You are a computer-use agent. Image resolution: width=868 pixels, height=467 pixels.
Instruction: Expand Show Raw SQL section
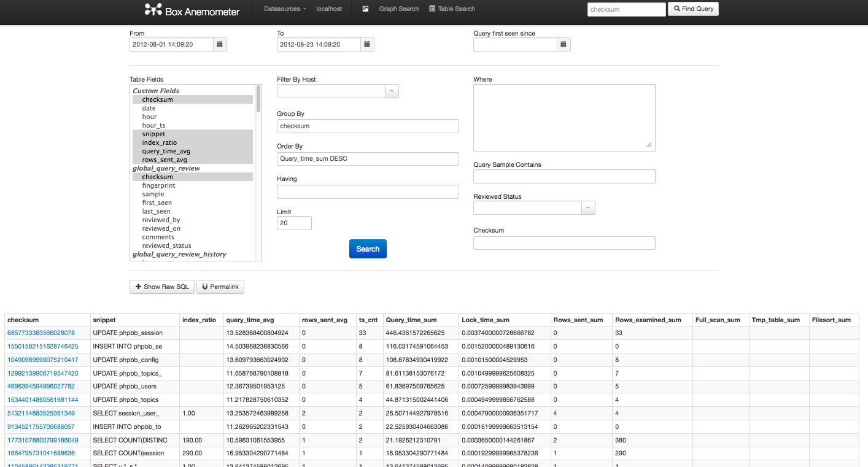(162, 287)
